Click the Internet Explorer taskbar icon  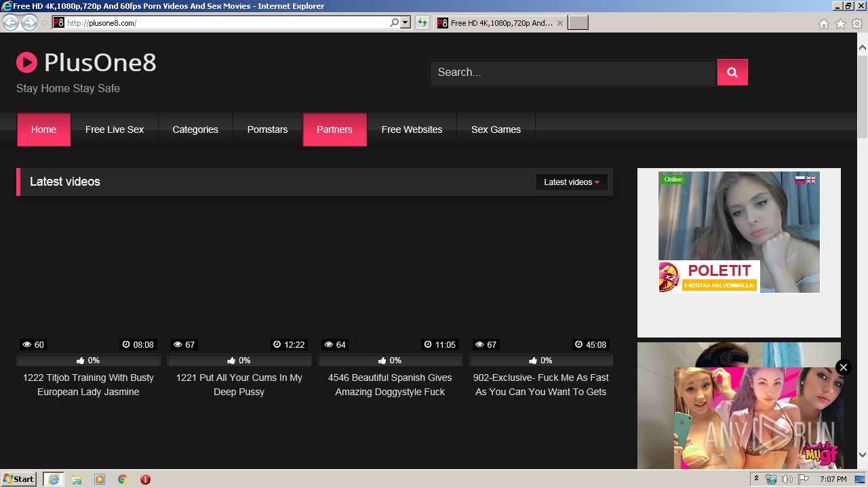pos(54,479)
